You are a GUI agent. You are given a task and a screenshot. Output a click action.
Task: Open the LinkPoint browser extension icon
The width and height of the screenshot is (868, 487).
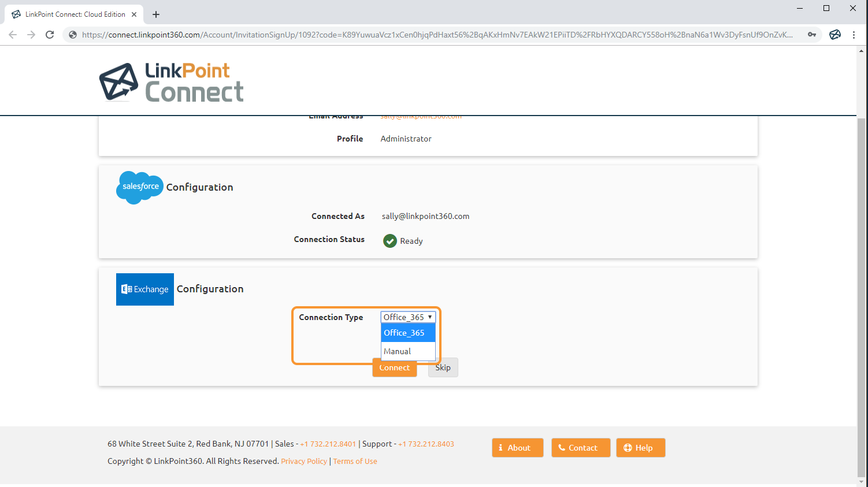tap(835, 35)
